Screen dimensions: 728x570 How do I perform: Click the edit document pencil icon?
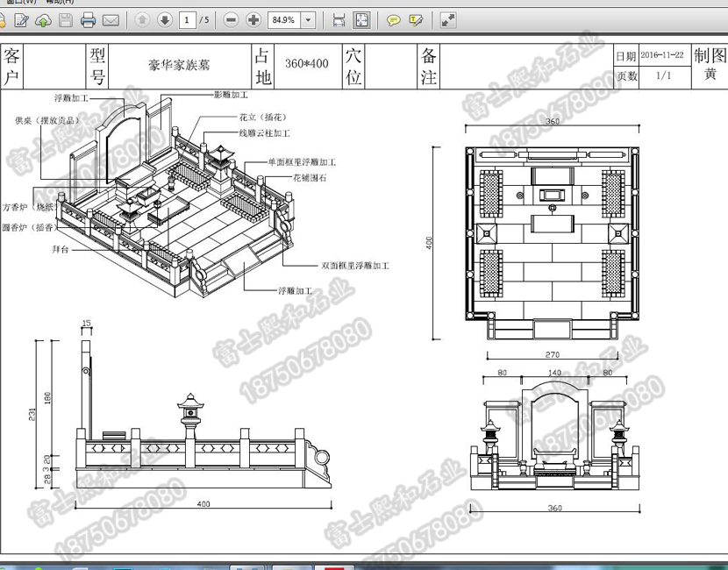tap(21, 19)
